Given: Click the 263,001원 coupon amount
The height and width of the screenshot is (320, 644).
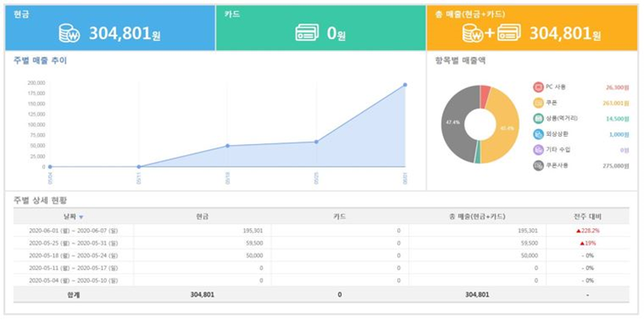Looking at the screenshot, I should (616, 103).
